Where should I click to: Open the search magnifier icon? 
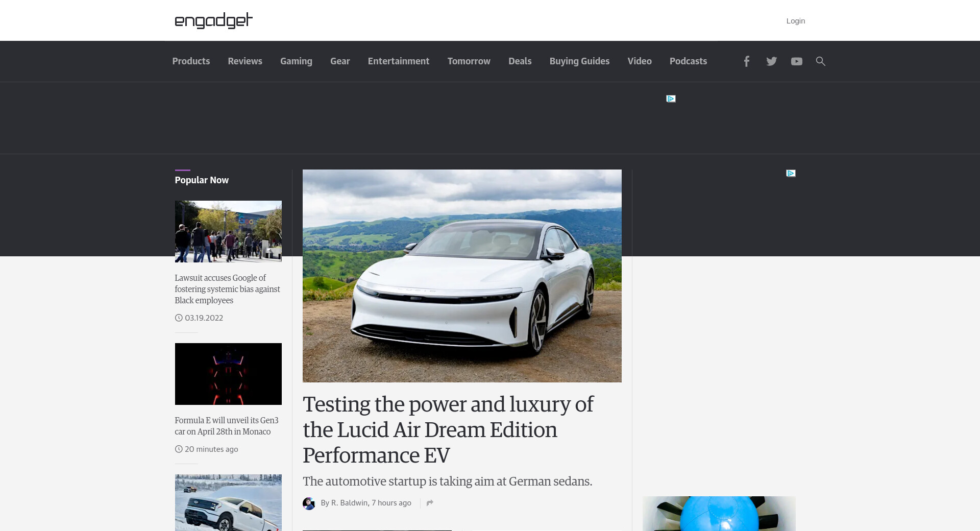click(821, 61)
